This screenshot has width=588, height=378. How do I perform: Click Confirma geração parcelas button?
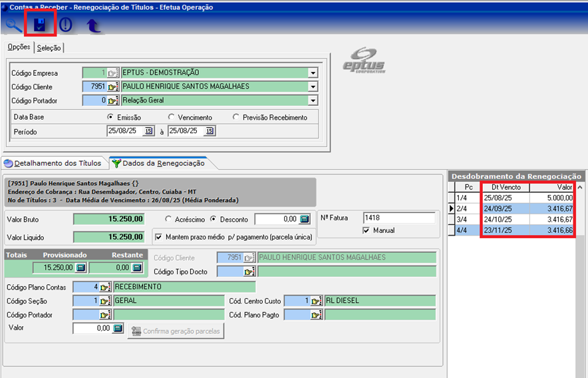176,331
